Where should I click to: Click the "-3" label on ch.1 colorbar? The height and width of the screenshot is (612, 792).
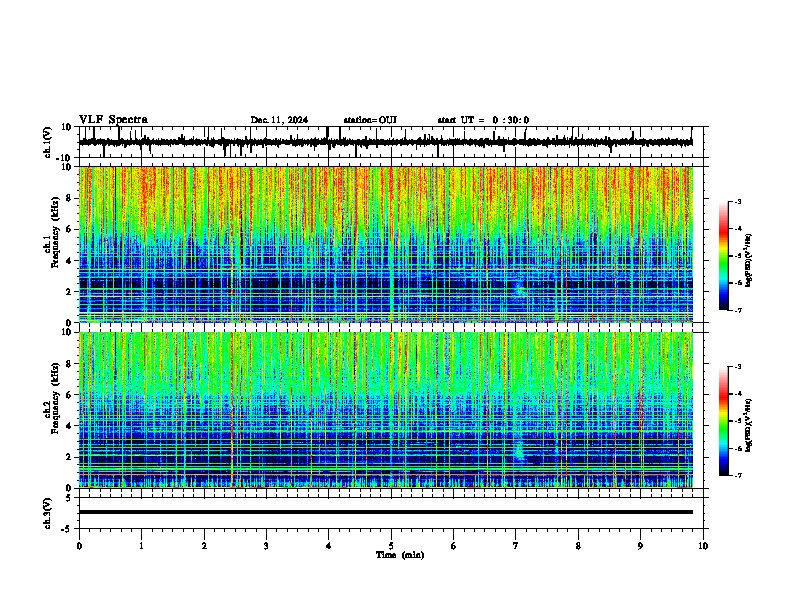(x=738, y=201)
